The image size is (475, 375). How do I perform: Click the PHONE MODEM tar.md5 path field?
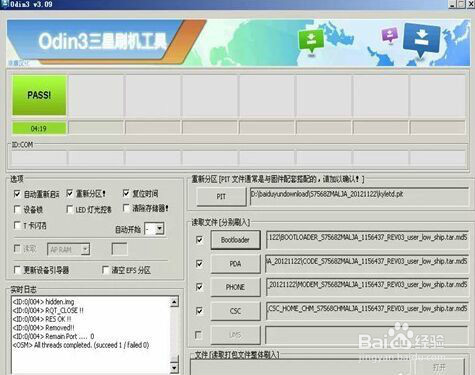point(367,287)
